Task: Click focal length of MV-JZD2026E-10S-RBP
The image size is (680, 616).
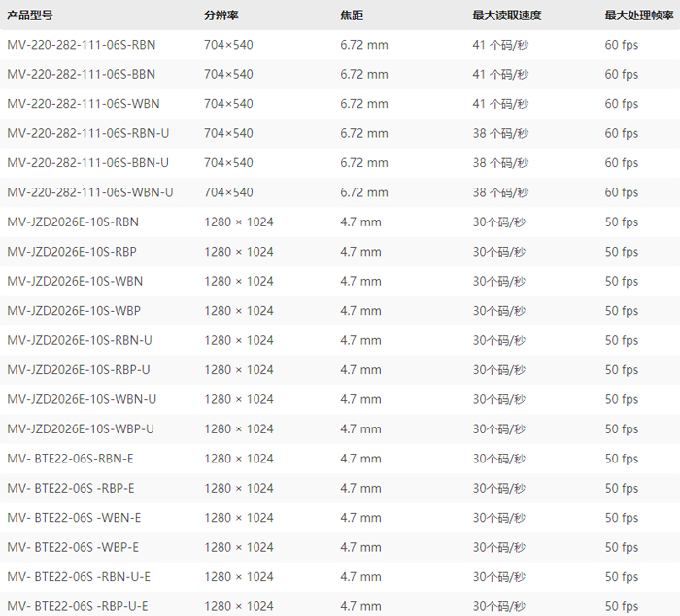Action: tap(360, 253)
